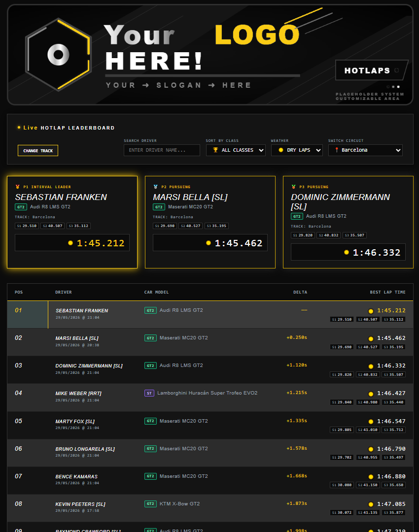The height and width of the screenshot is (532, 419).
Task: Click the DELTA column header
Action: (x=300, y=292)
